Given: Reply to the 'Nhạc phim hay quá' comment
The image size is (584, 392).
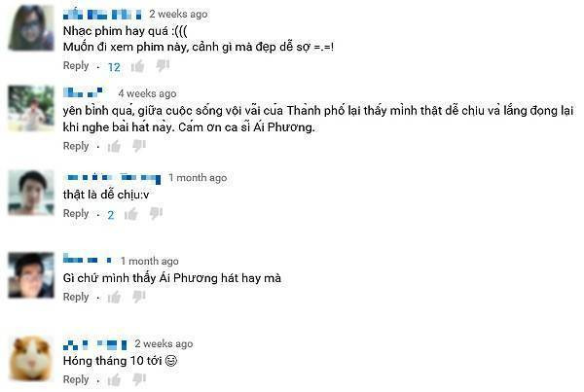Looking at the screenshot, I should pyautogui.click(x=76, y=66).
